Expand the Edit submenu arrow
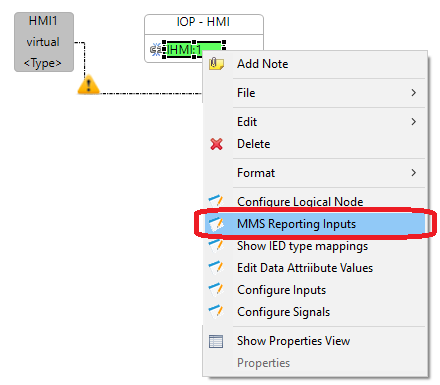The height and width of the screenshot is (385, 440). coord(413,122)
